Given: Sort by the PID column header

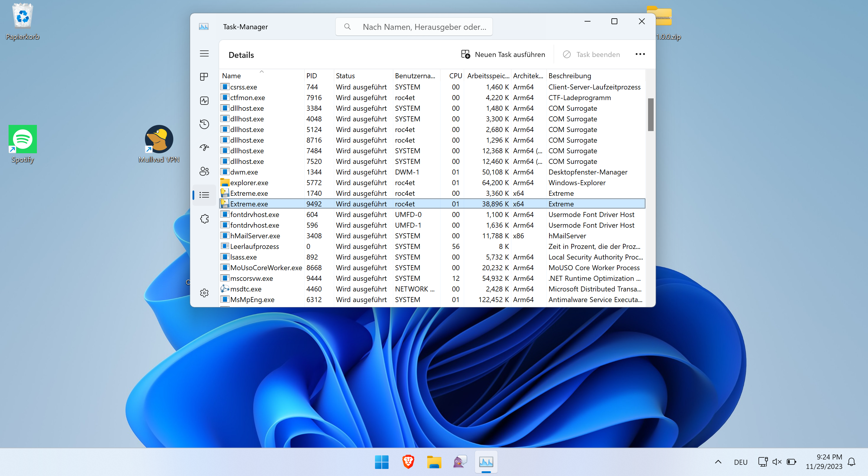Looking at the screenshot, I should coord(312,76).
